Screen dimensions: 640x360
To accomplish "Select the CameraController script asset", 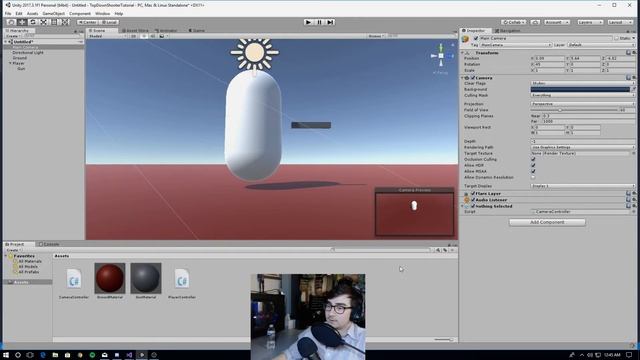I will [x=74, y=281].
